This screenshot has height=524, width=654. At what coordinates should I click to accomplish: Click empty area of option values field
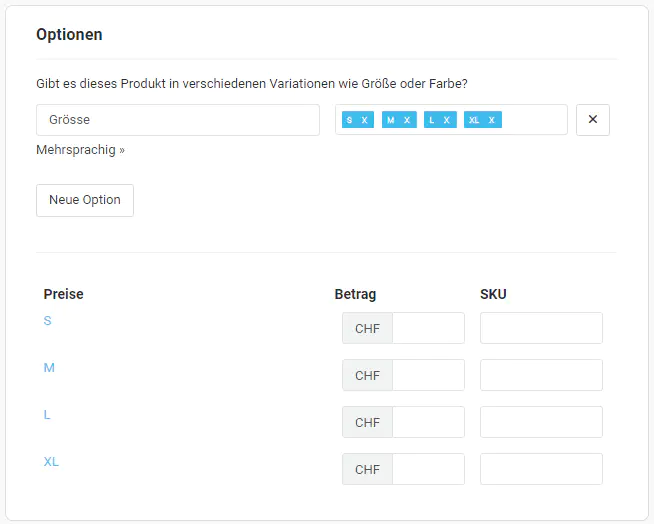[x=534, y=120]
